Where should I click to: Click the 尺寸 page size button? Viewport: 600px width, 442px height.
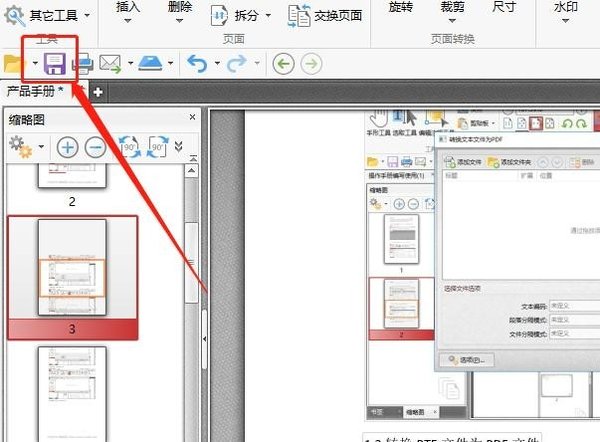tap(504, 7)
